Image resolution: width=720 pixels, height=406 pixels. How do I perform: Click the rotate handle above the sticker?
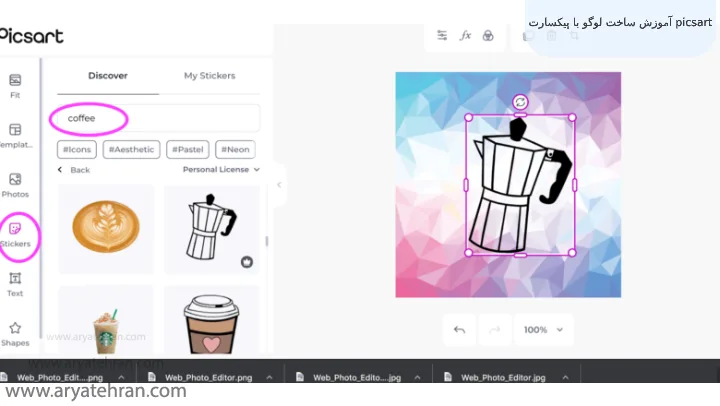tap(520, 102)
